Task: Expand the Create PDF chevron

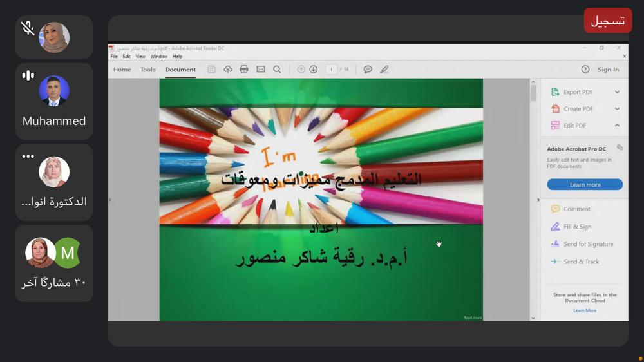Action: click(x=617, y=109)
